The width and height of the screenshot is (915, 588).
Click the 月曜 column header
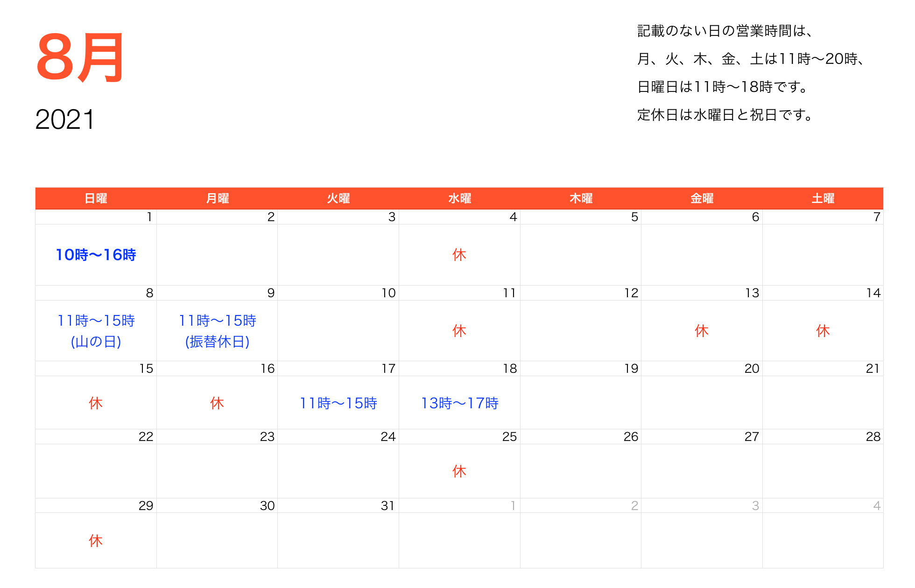pyautogui.click(x=217, y=198)
